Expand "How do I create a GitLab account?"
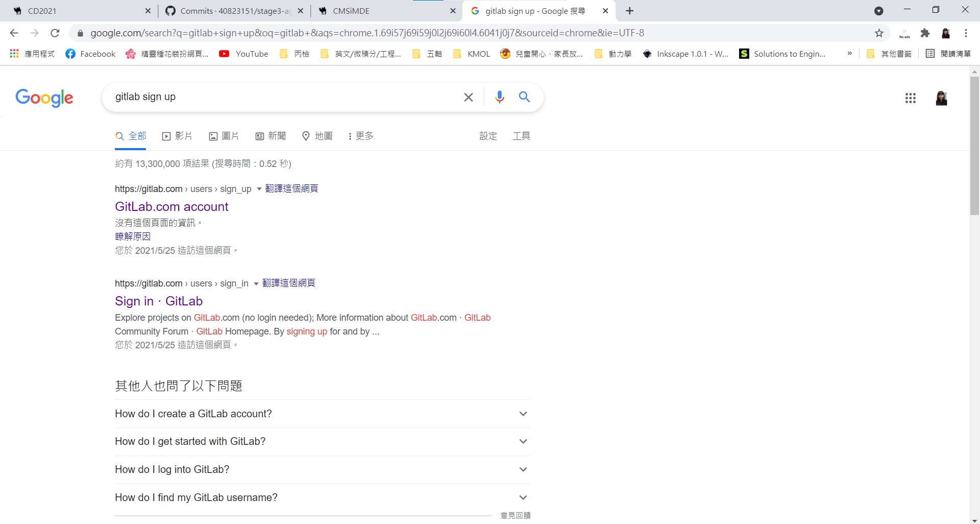 323,414
